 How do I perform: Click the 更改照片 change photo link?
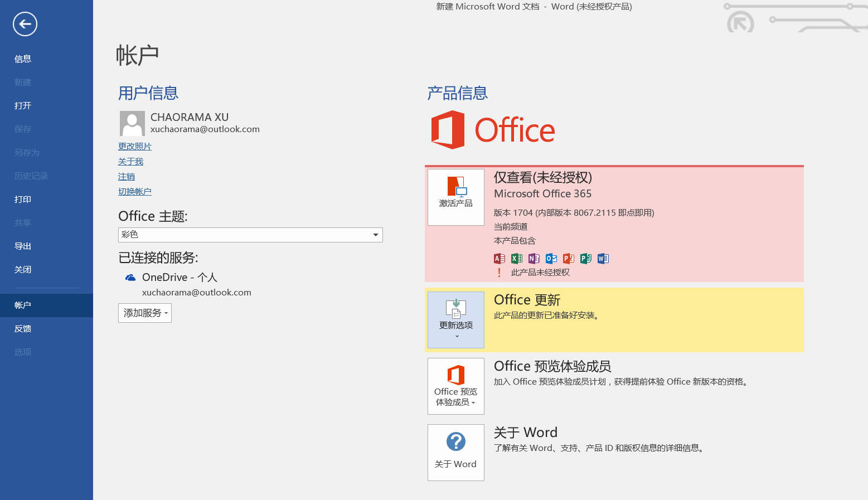point(135,147)
